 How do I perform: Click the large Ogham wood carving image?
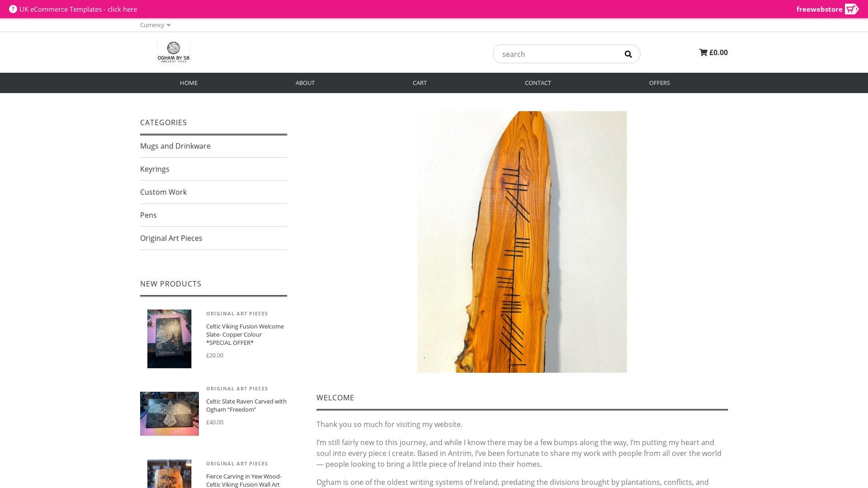coord(522,242)
